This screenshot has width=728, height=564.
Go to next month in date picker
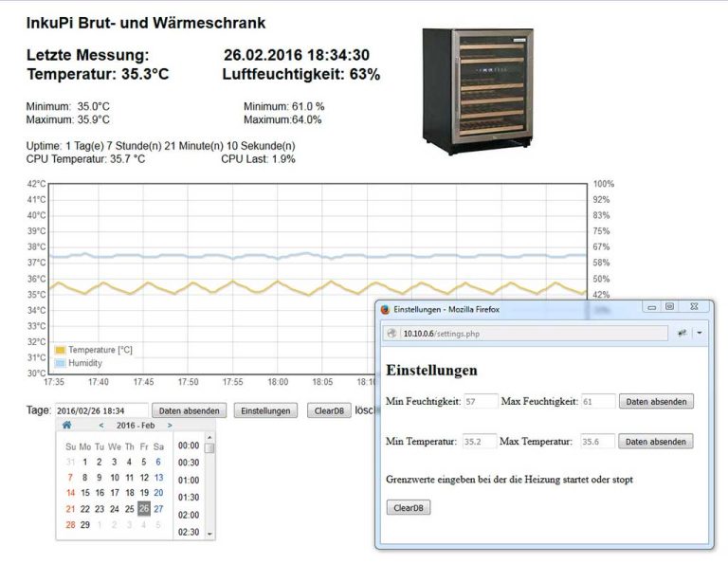coord(170,426)
